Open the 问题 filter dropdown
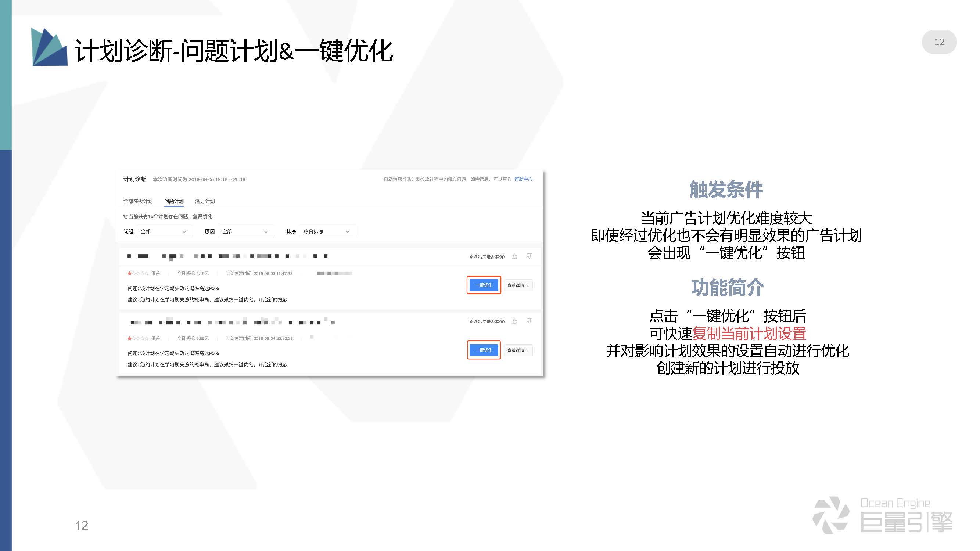The width and height of the screenshot is (980, 551). point(164,231)
